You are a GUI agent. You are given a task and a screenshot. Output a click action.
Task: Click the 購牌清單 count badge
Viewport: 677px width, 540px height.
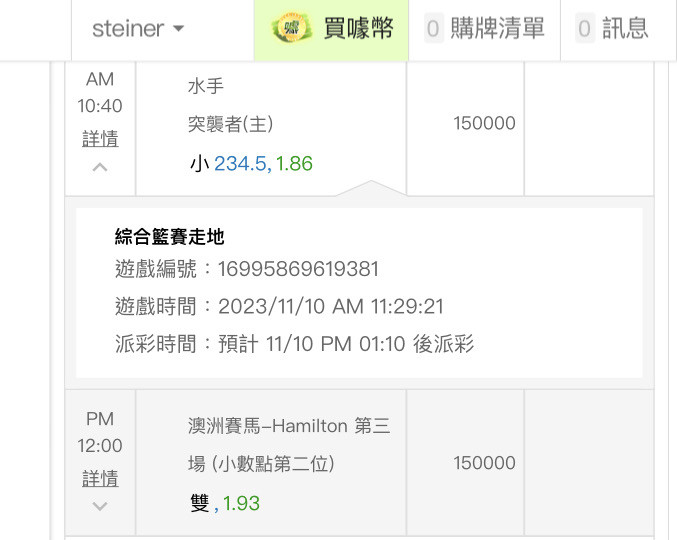point(433,28)
